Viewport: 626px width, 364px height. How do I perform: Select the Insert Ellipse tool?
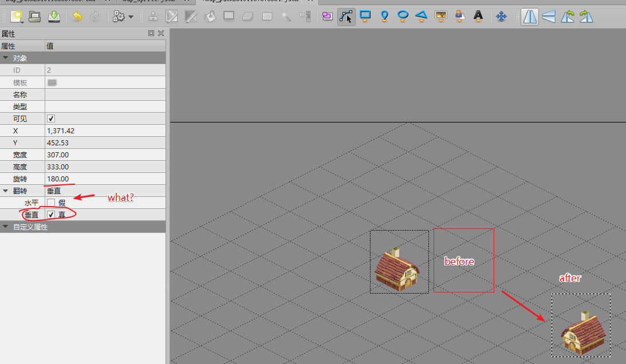tap(403, 17)
